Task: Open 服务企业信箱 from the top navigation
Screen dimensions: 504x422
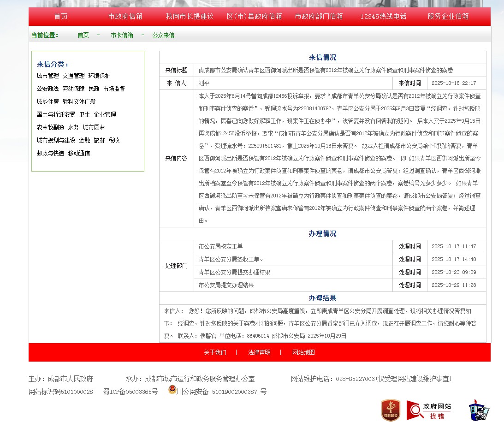Action: coord(448,17)
